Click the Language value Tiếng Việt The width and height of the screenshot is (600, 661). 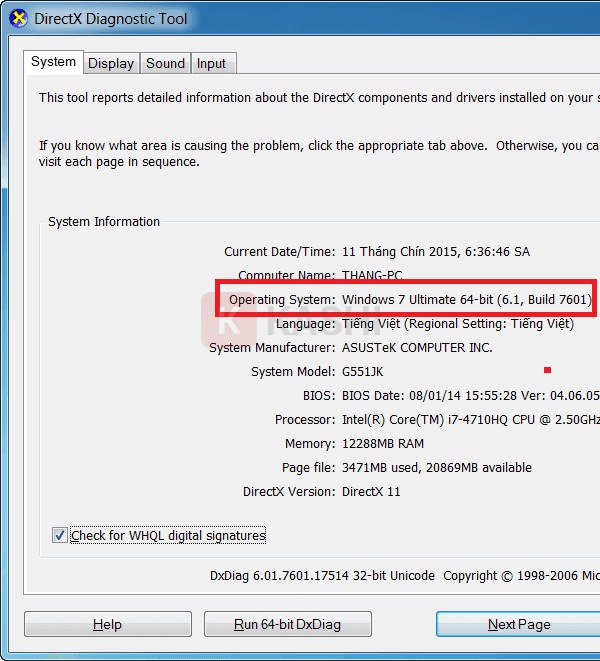[x=458, y=324]
